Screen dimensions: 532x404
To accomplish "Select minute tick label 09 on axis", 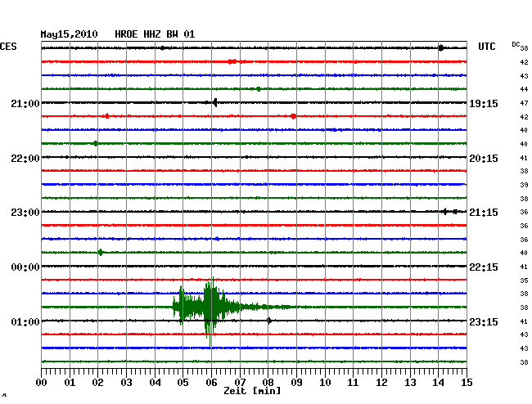I will point(296,382).
